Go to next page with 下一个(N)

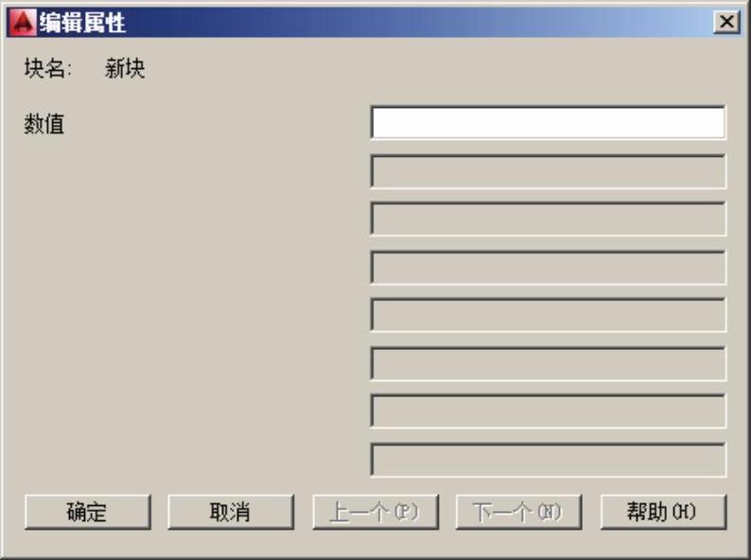[518, 512]
